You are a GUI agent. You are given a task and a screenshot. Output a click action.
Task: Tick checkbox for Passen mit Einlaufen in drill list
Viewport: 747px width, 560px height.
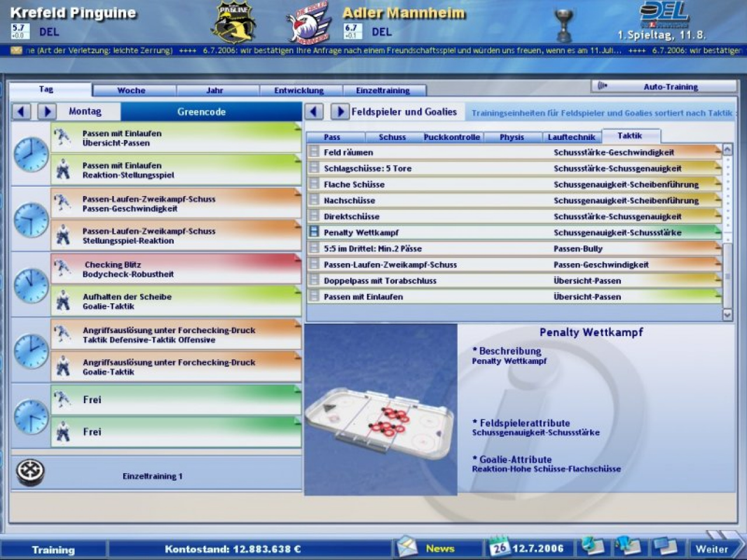coord(314,296)
